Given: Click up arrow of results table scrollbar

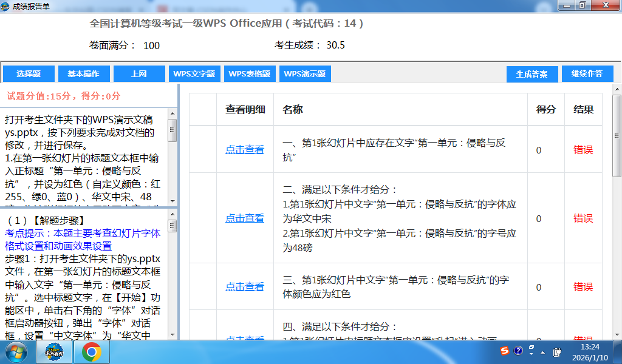Looking at the screenshot, I should pos(617,90).
